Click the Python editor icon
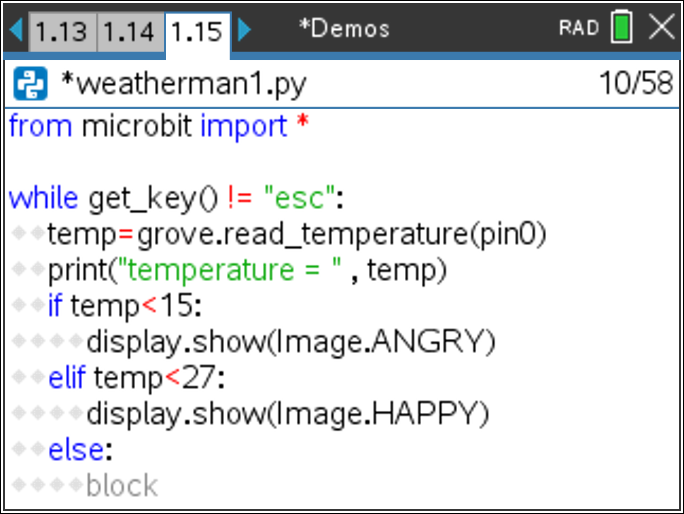Screen dimensions: 684x514 (x=30, y=83)
